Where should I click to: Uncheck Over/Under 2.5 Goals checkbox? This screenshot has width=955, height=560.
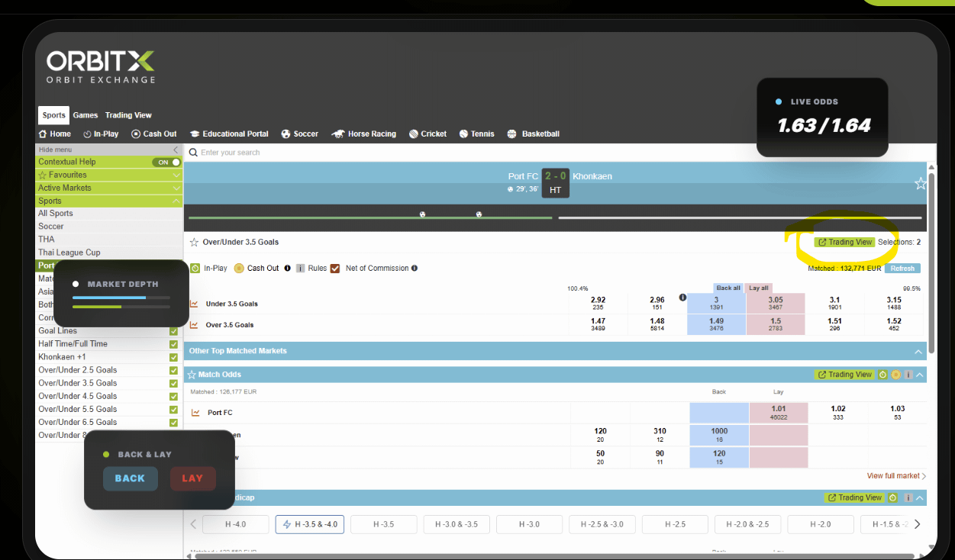click(173, 370)
